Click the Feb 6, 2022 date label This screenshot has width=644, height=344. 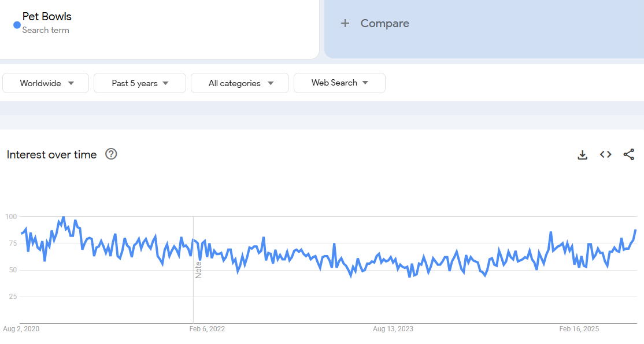(x=207, y=329)
